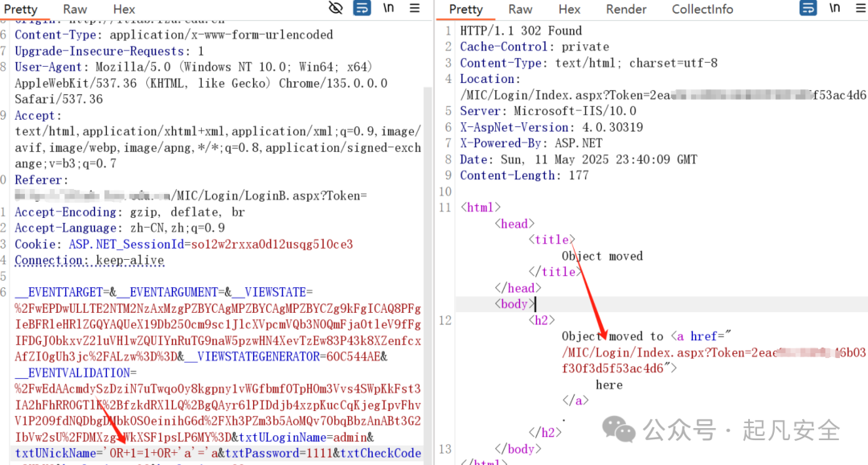Click the ASP.NET_SessionId cookie value
Viewport: 868px width, 465px height.
pos(272,245)
